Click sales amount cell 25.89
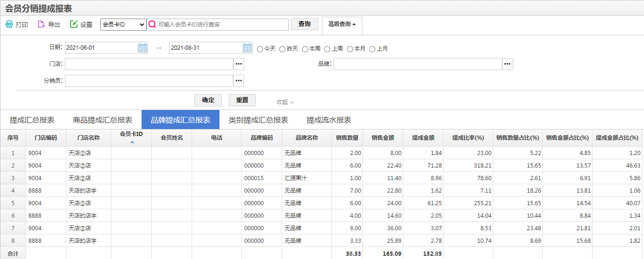This screenshot has width=644, height=259. (x=383, y=241)
